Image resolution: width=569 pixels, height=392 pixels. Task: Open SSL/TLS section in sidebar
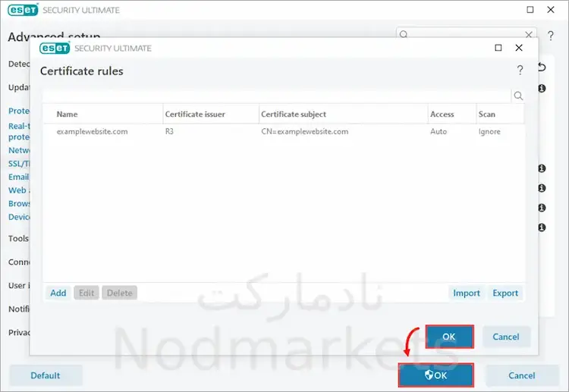[19, 164]
